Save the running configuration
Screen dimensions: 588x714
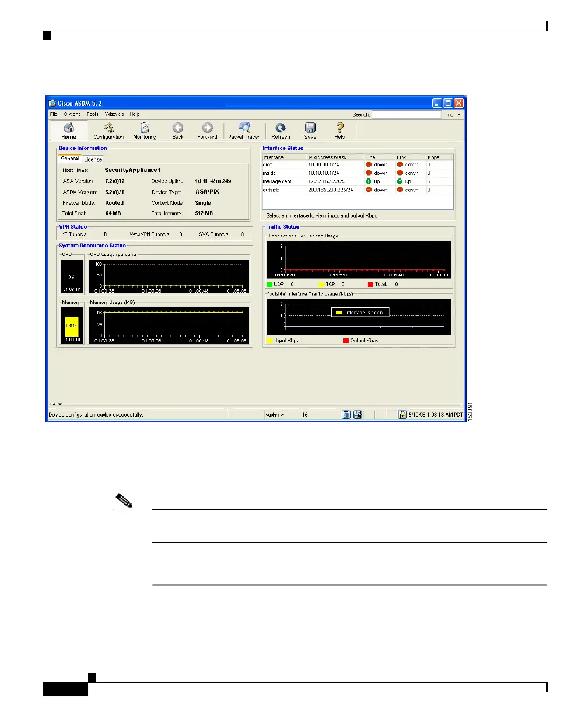[x=310, y=131]
